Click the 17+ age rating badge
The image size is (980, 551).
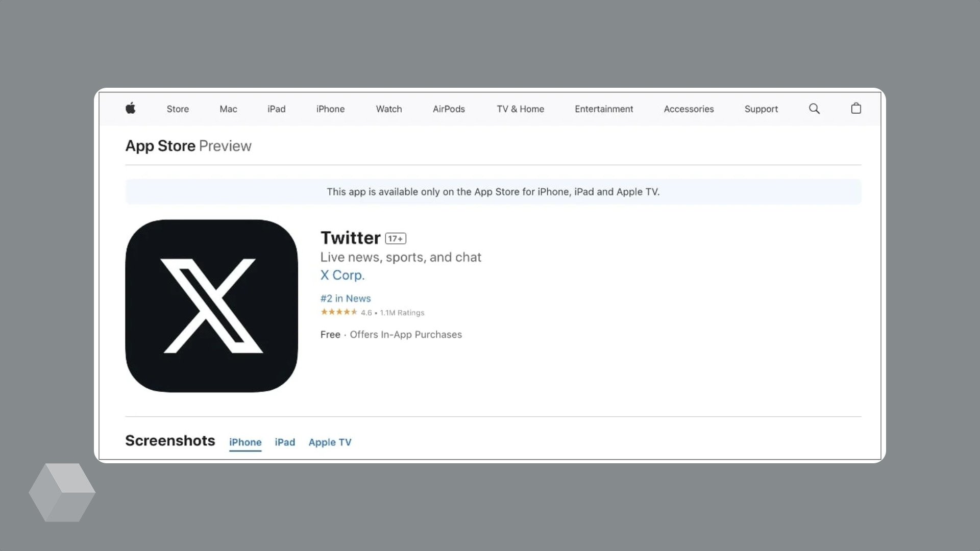click(x=395, y=238)
